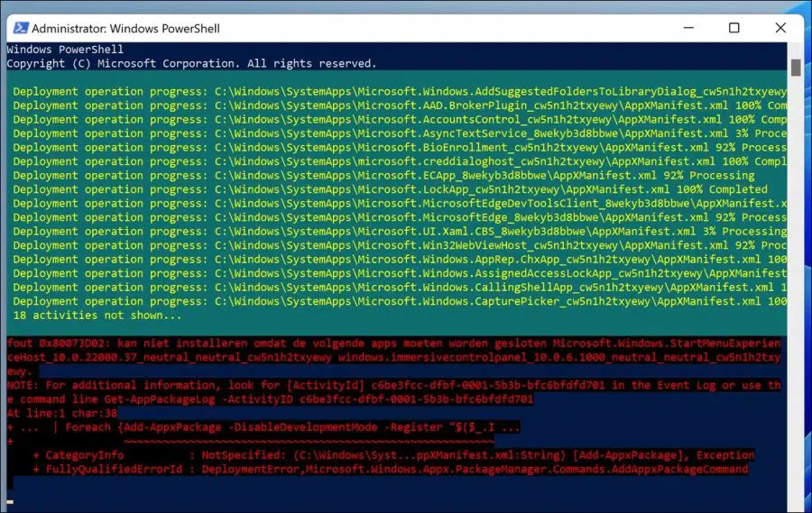Click '18 activities not shown...' text
The height and width of the screenshot is (513, 812).
pyautogui.click(x=97, y=316)
